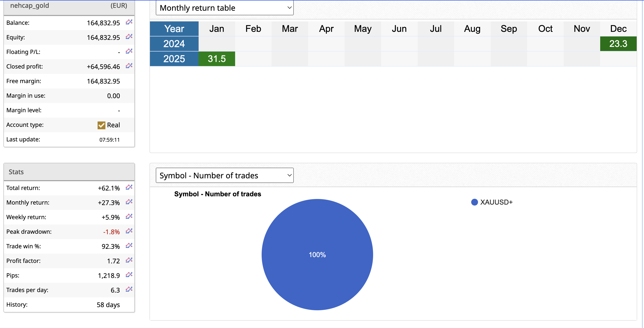
Task: Click the Profit factor chart icon
Action: [129, 260]
